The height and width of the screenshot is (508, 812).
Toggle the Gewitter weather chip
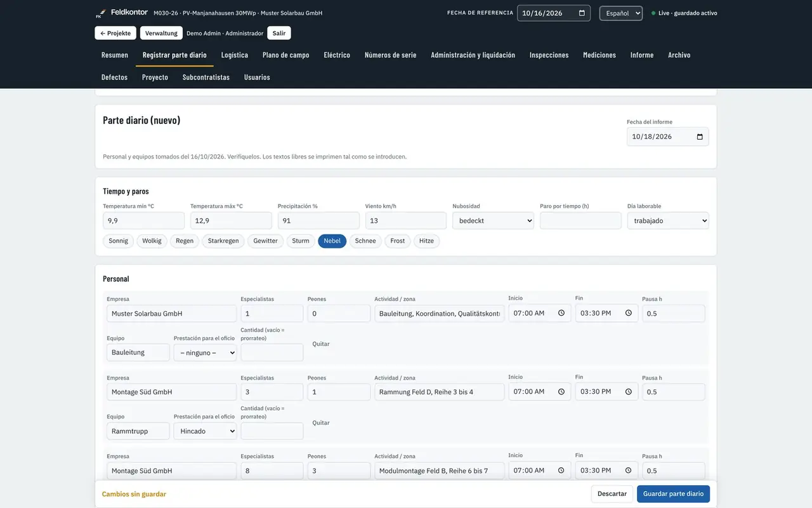click(265, 241)
